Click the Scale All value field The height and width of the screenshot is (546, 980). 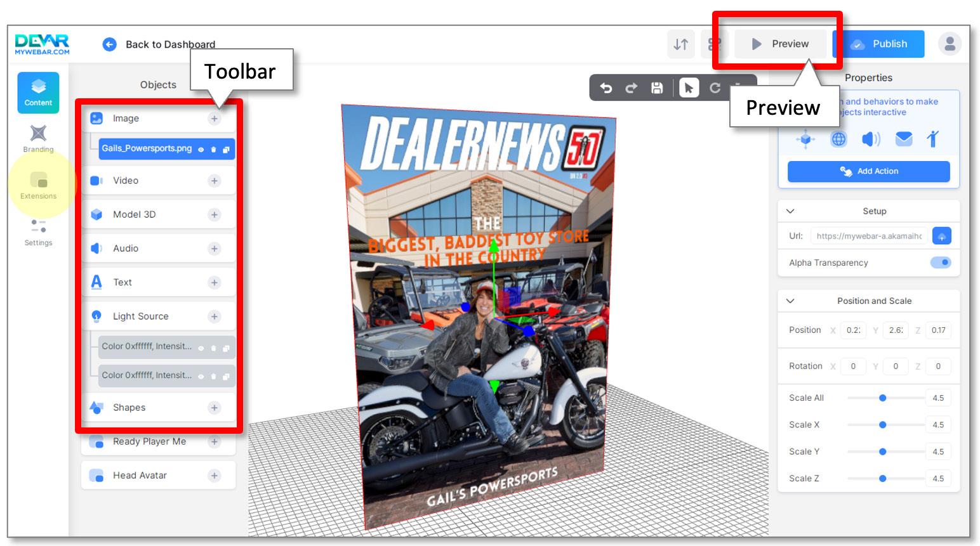tap(938, 398)
